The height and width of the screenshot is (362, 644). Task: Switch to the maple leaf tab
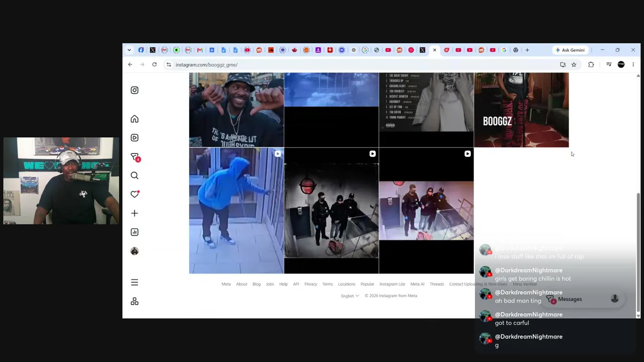(294, 50)
